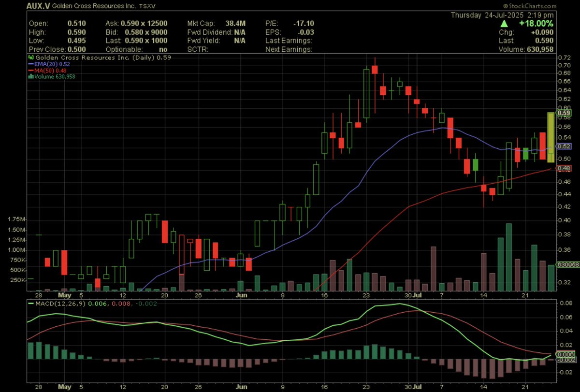Click the Chg value +0.090
This screenshot has width=580, height=392.
(x=542, y=32)
